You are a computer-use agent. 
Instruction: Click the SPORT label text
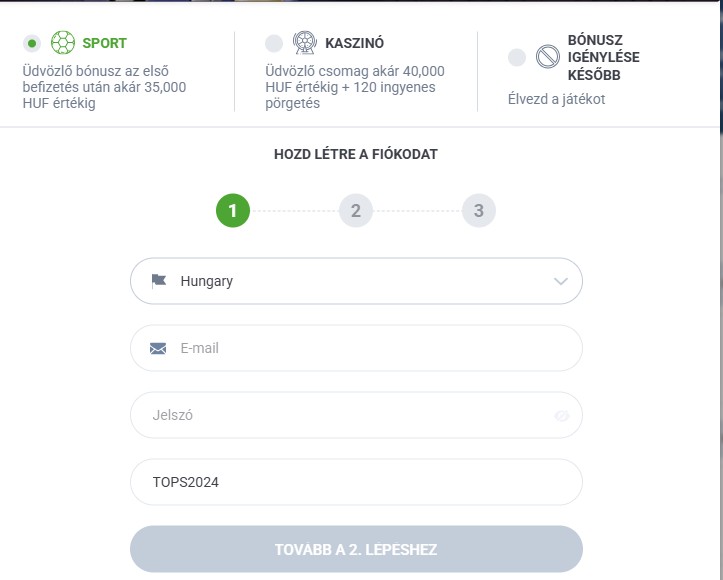tap(105, 43)
